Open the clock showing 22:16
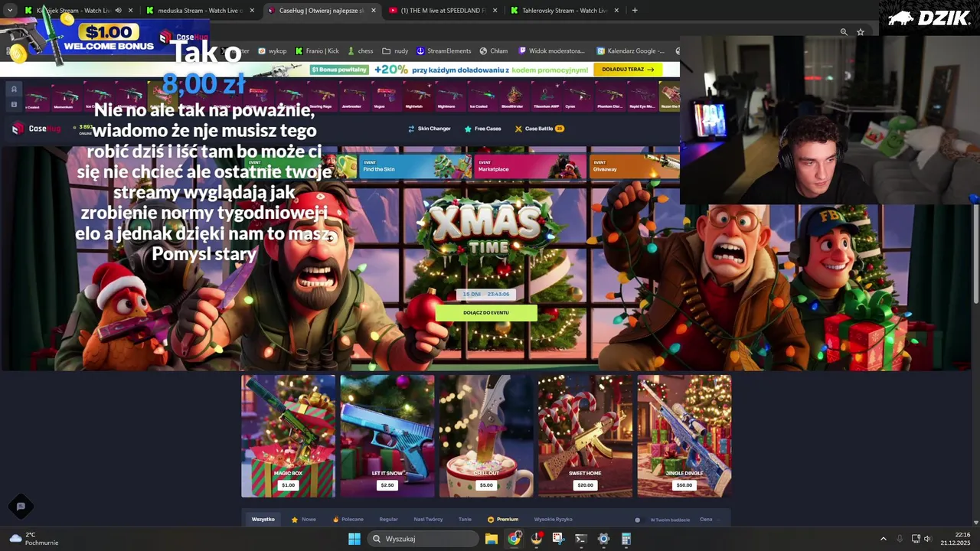 click(955, 539)
